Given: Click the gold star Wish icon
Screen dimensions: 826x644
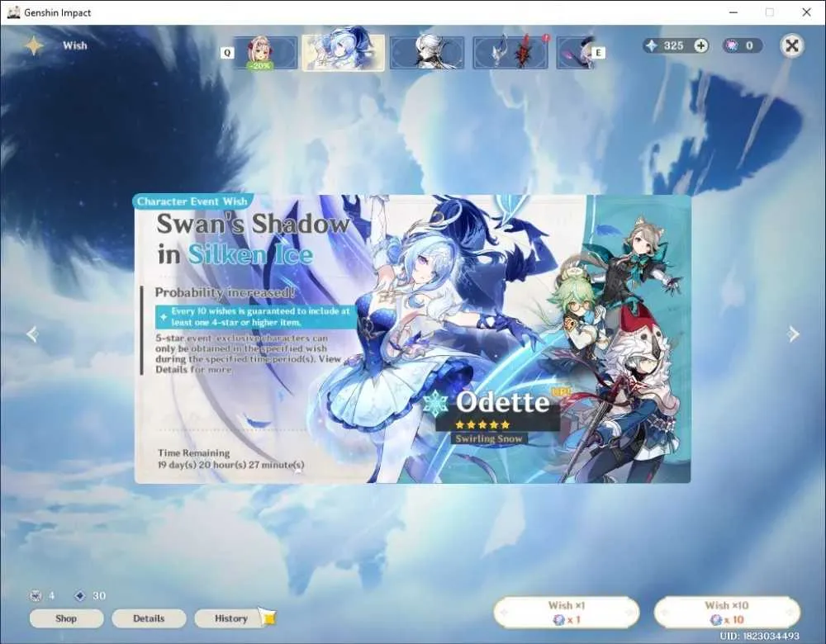Looking at the screenshot, I should point(34,45).
